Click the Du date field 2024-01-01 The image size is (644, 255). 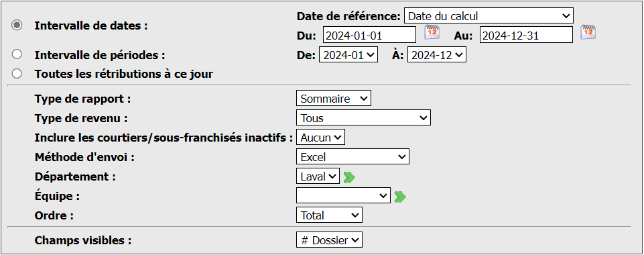coord(370,35)
